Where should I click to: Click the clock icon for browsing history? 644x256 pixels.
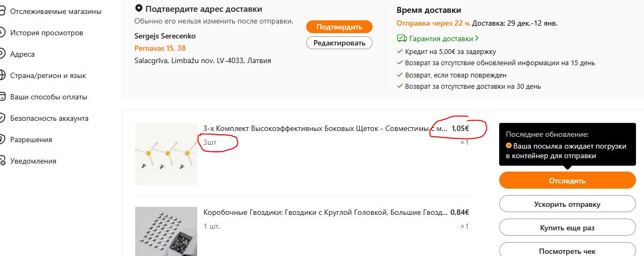click(2, 33)
